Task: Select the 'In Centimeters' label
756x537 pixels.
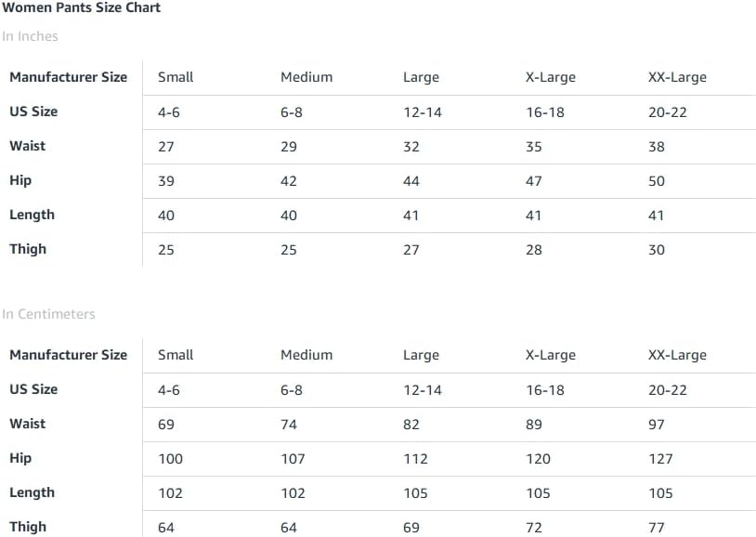Action: pyautogui.click(x=48, y=315)
